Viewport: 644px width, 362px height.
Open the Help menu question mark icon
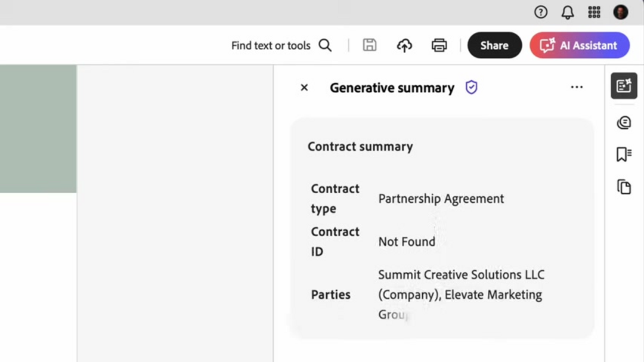point(541,12)
